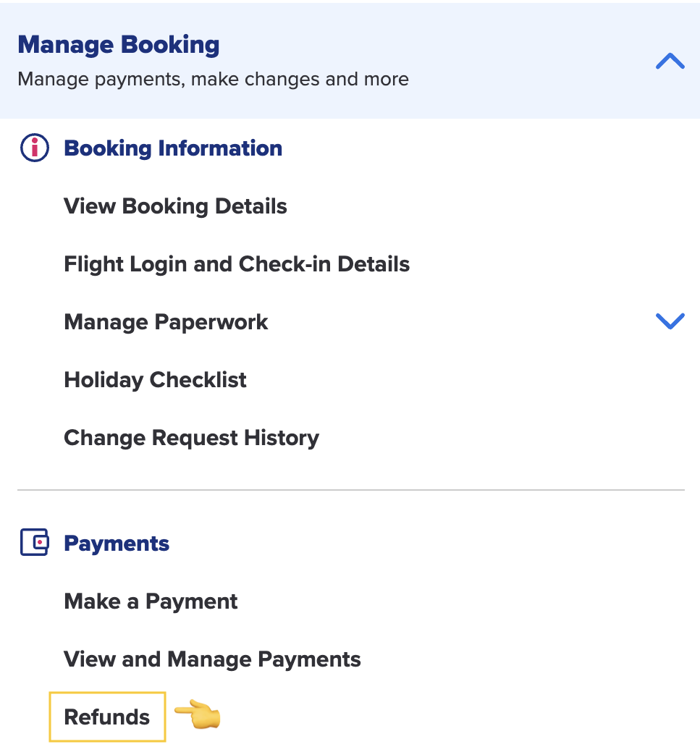Click the Manage Booking title text

[119, 45]
